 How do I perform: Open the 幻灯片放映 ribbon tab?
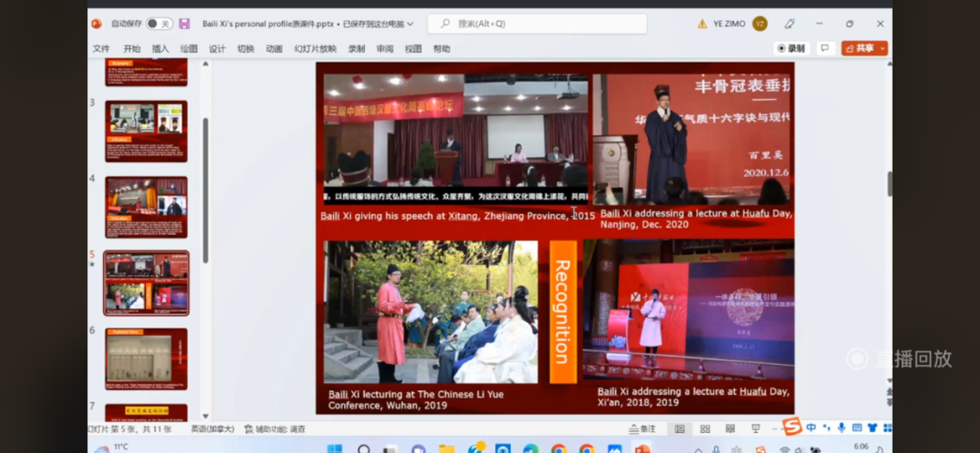316,49
